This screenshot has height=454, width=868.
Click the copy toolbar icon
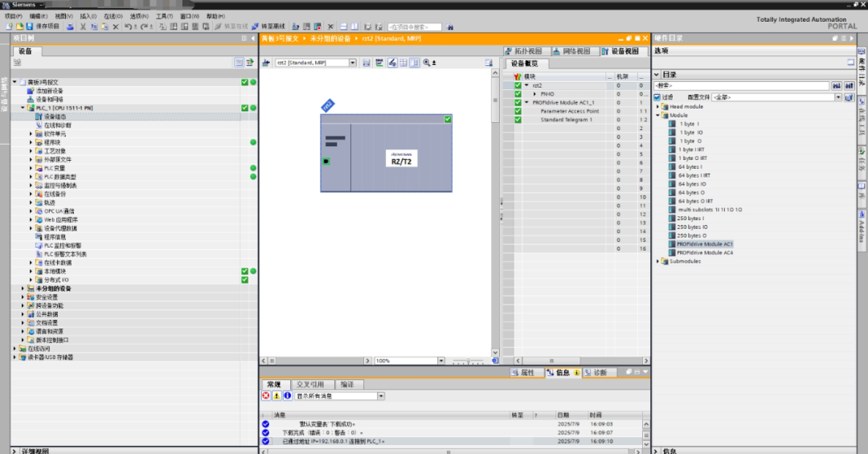[94, 26]
